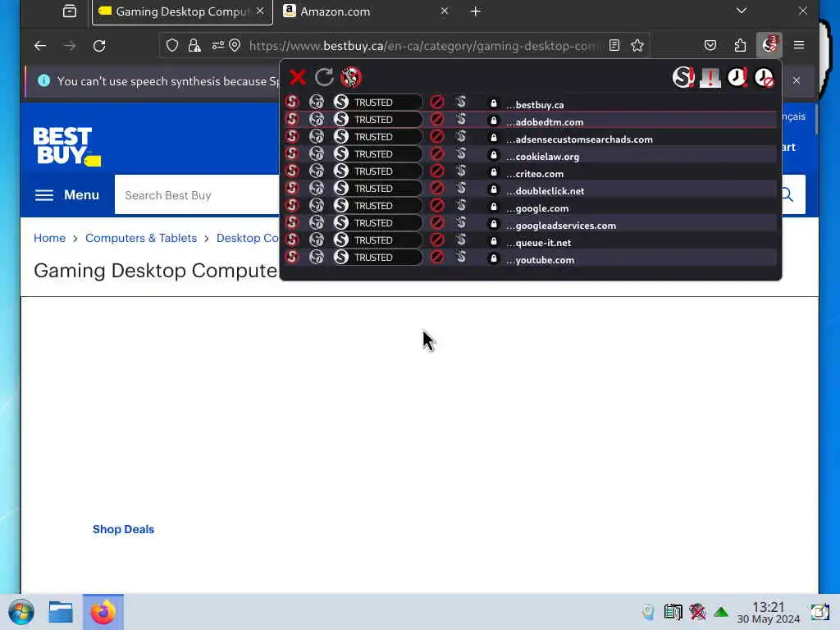Follow the Home breadcrumb link
Viewport: 840px width, 630px height.
point(49,238)
